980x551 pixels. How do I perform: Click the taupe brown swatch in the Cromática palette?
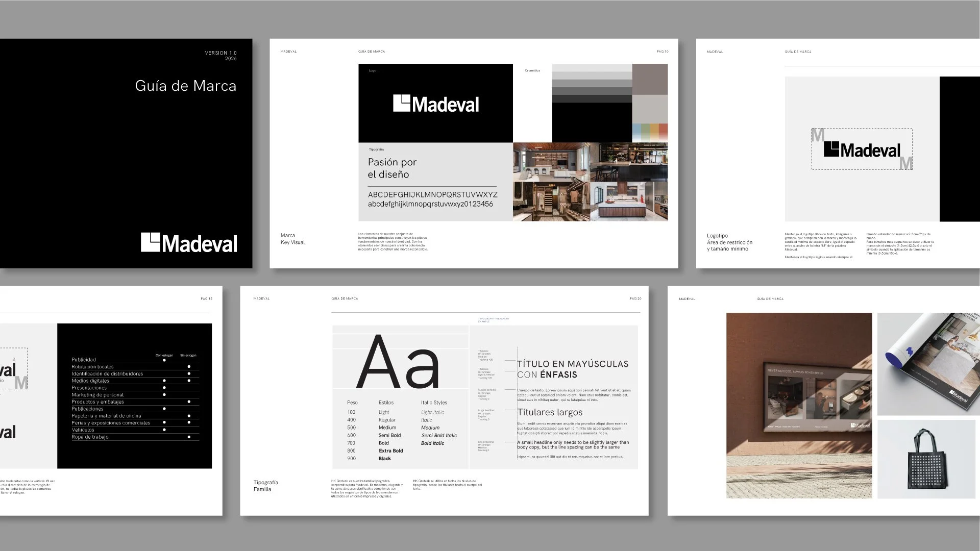coord(650,79)
